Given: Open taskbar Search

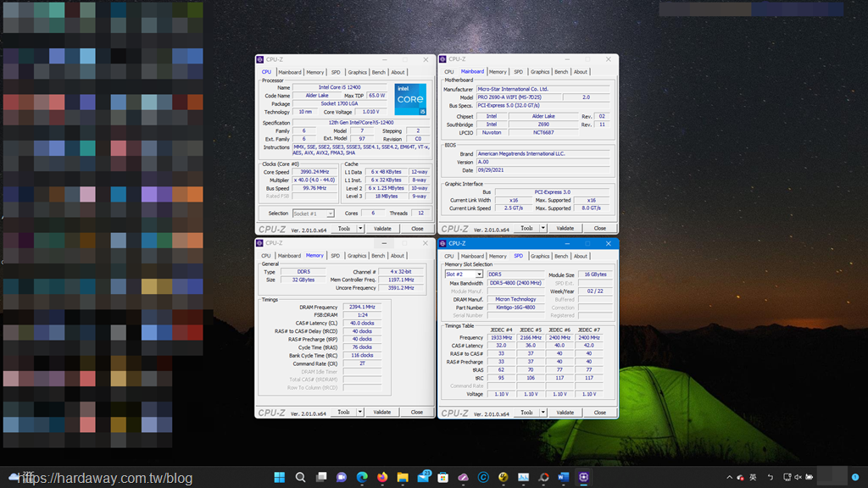Looking at the screenshot, I should (300, 477).
